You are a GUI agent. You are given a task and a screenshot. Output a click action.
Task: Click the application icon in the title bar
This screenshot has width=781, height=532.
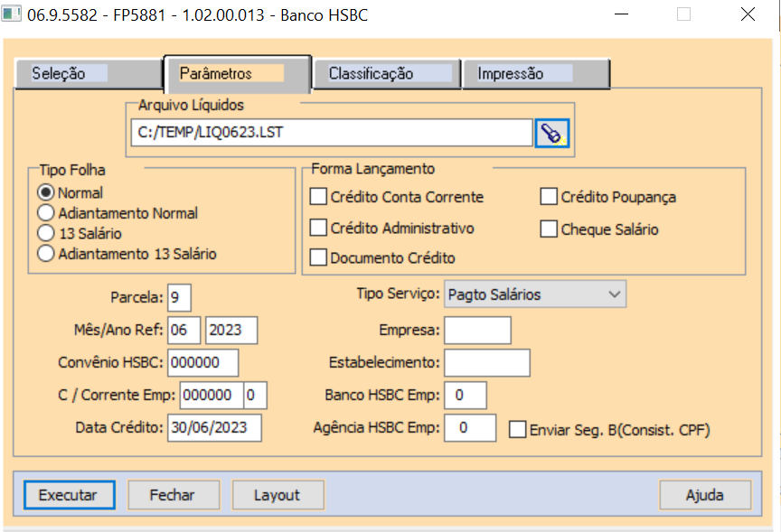[11, 14]
